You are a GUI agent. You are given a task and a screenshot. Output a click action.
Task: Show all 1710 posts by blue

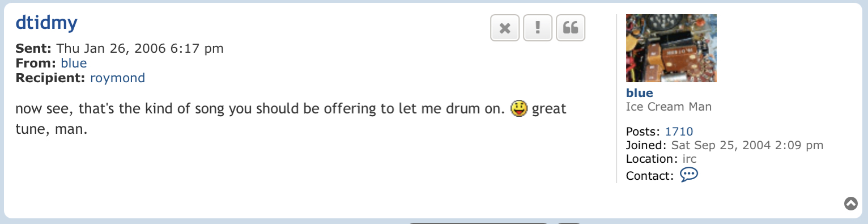(679, 132)
